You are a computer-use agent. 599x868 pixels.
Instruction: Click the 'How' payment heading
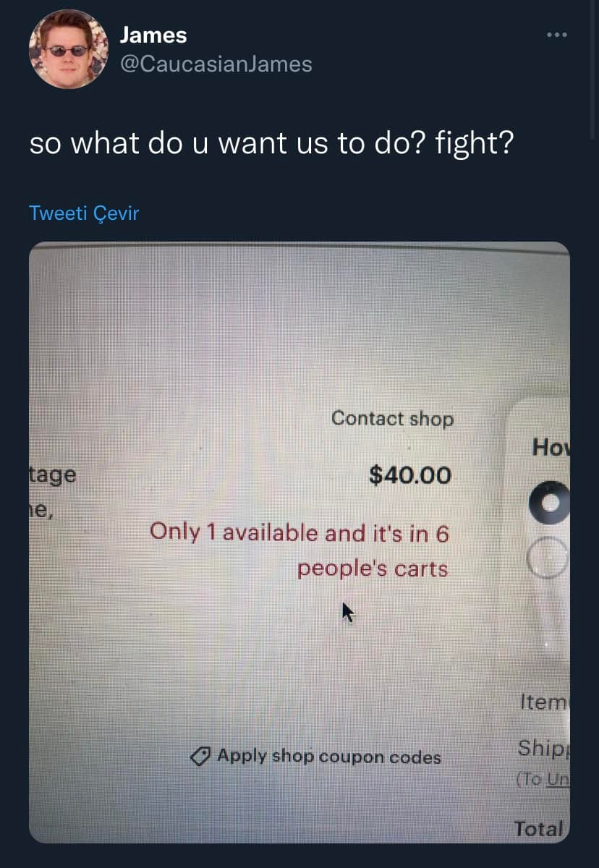tap(551, 447)
